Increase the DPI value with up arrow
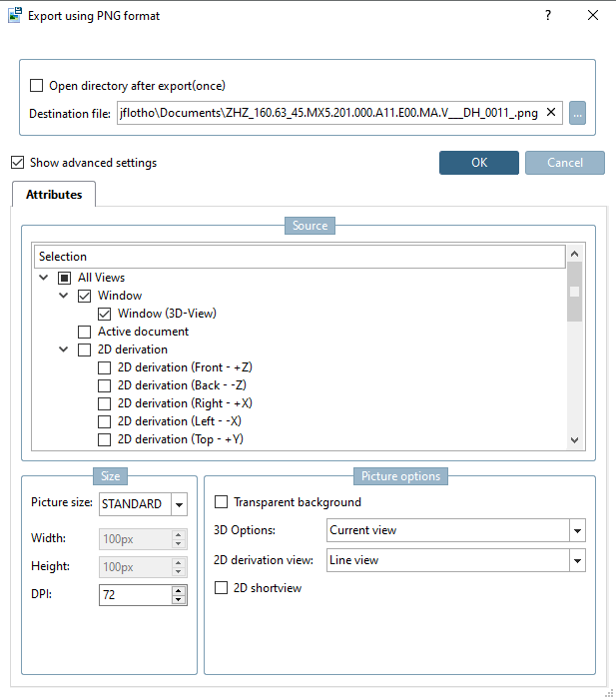Image resolution: width=616 pixels, height=699 pixels. click(179, 590)
